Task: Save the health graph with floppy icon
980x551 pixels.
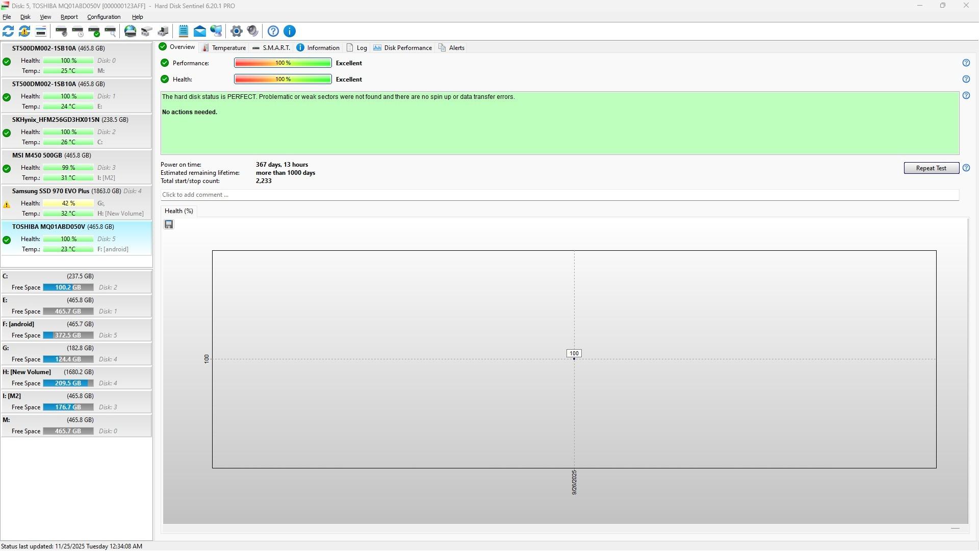Action: coord(169,225)
